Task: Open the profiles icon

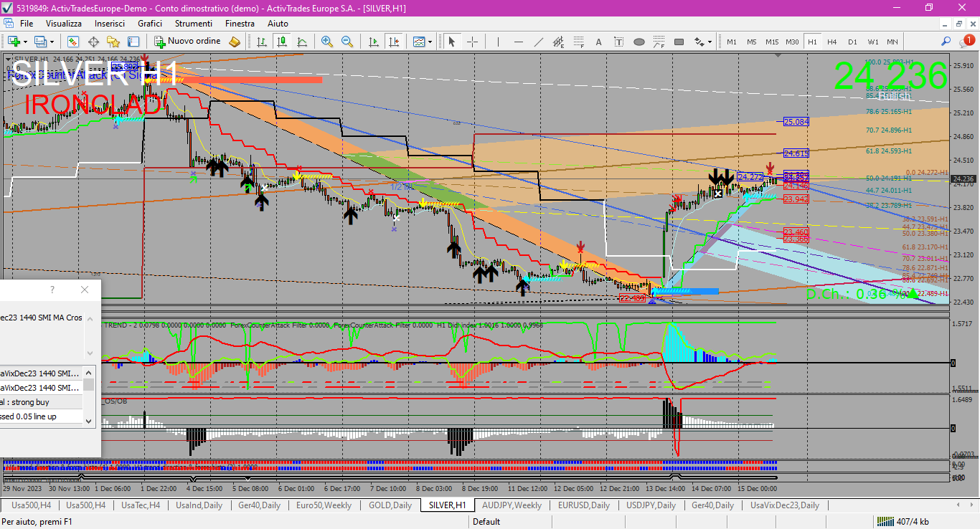Action: coord(41,42)
